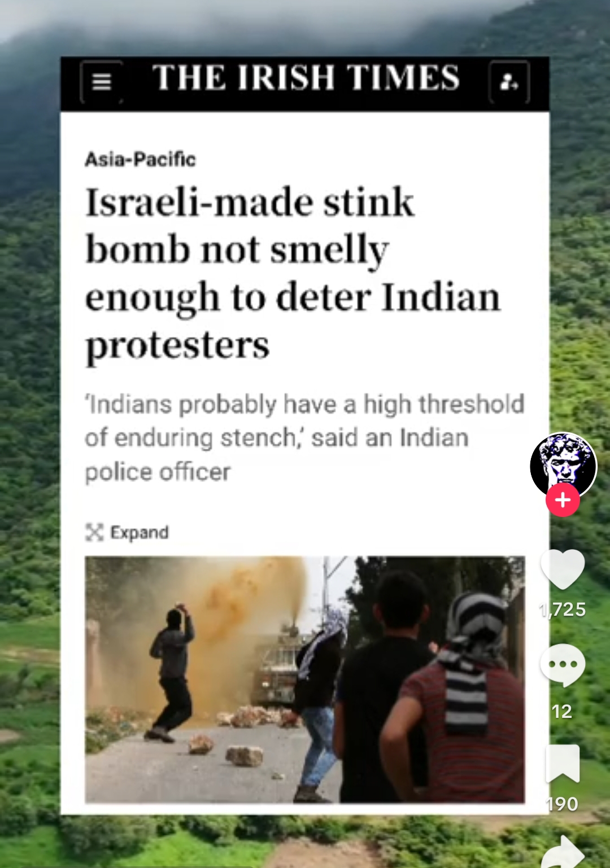The width and height of the screenshot is (610, 868).
Task: Tap the 1,725 likes count
Action: 563,610
